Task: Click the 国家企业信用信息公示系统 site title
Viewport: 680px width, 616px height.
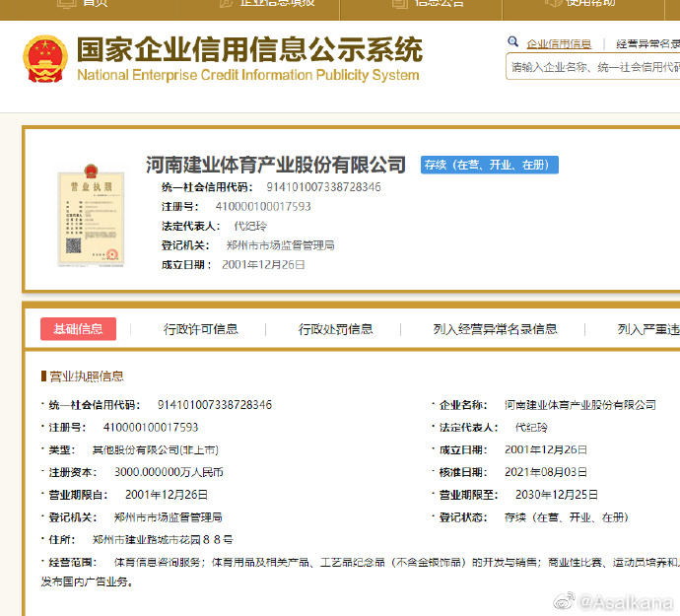Action: (x=249, y=49)
